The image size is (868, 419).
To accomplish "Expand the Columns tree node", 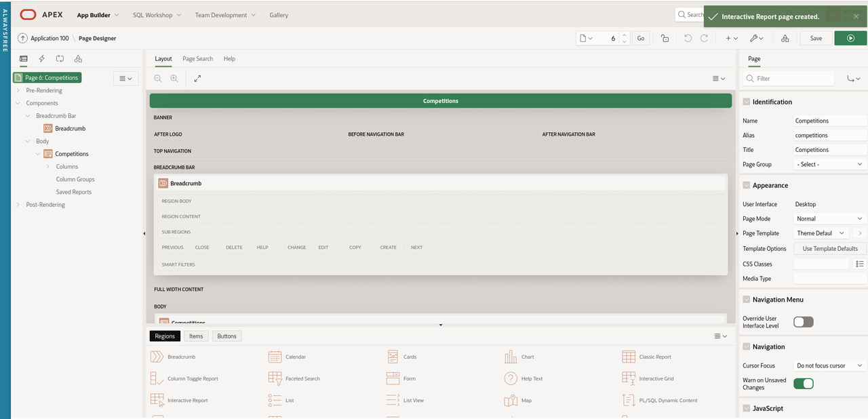I will pyautogui.click(x=47, y=167).
